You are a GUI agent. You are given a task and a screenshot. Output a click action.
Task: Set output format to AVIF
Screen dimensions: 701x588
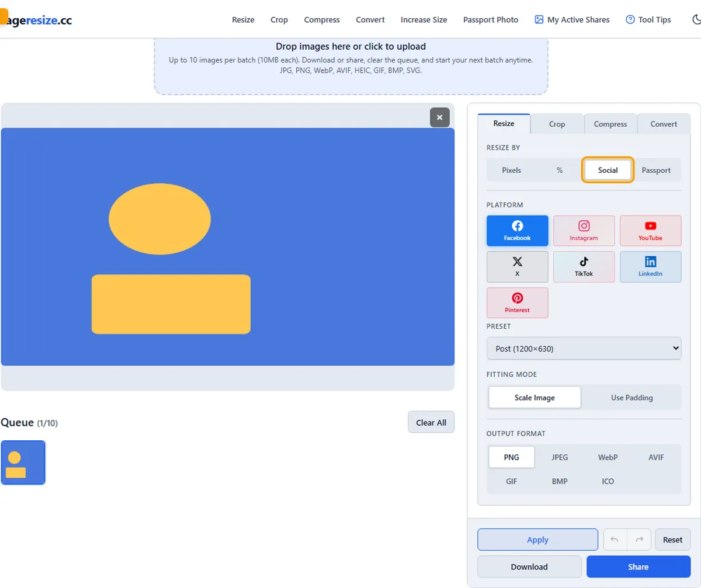click(x=656, y=457)
